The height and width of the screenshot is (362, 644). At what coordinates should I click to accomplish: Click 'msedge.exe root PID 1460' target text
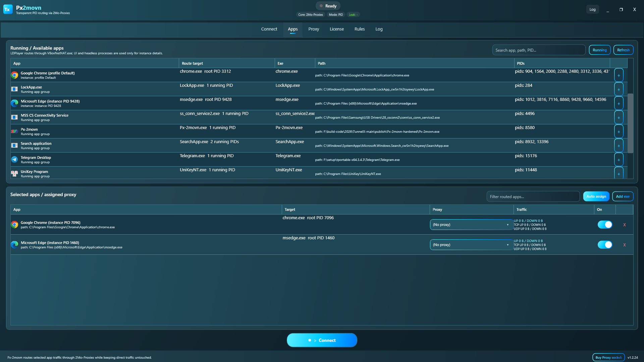pyautogui.click(x=309, y=238)
